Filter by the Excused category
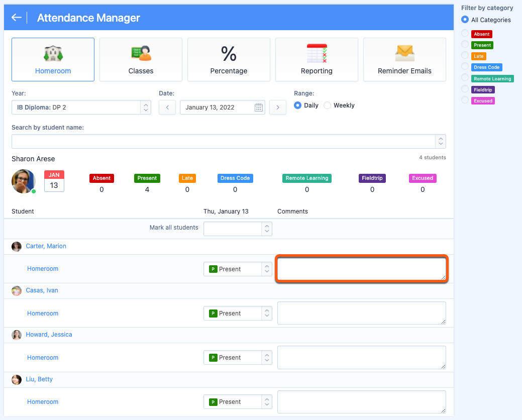 (465, 100)
